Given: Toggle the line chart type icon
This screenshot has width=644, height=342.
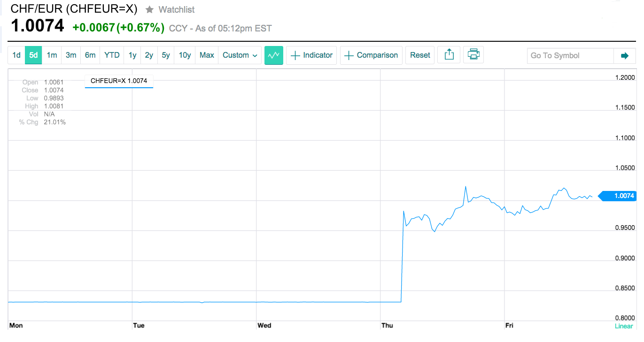Looking at the screenshot, I should click(x=274, y=55).
